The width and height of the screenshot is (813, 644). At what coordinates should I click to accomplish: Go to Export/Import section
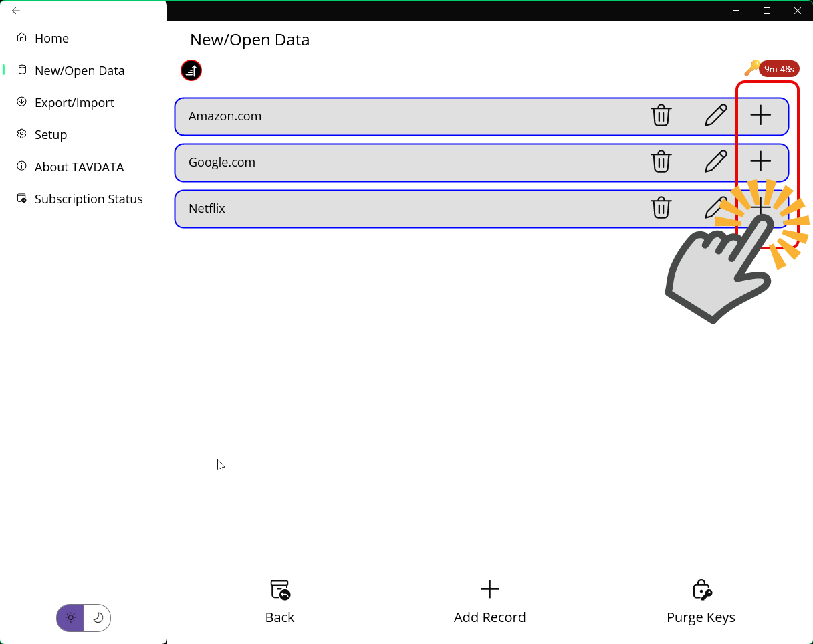(74, 102)
